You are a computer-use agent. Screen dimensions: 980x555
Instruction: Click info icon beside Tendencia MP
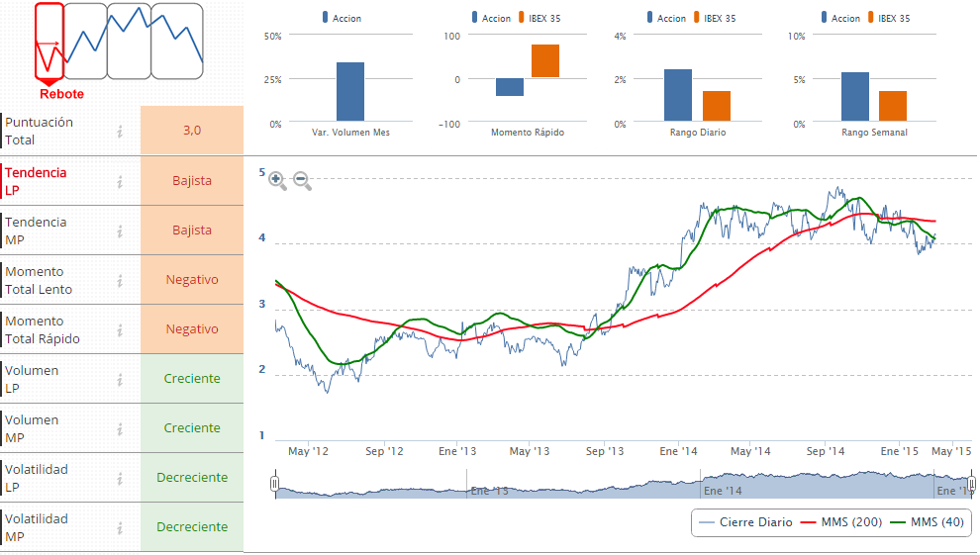coord(120,231)
